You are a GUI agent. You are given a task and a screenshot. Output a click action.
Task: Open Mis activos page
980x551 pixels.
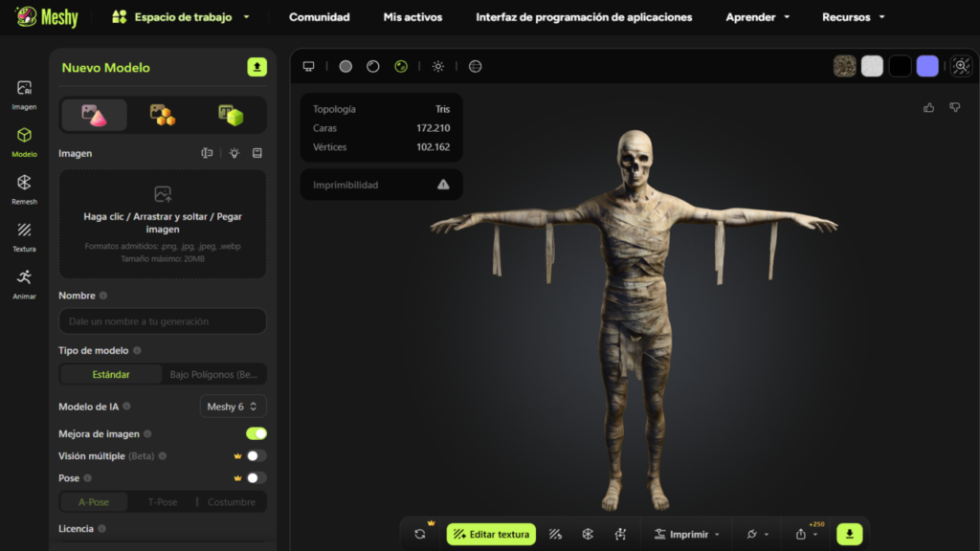tap(412, 17)
